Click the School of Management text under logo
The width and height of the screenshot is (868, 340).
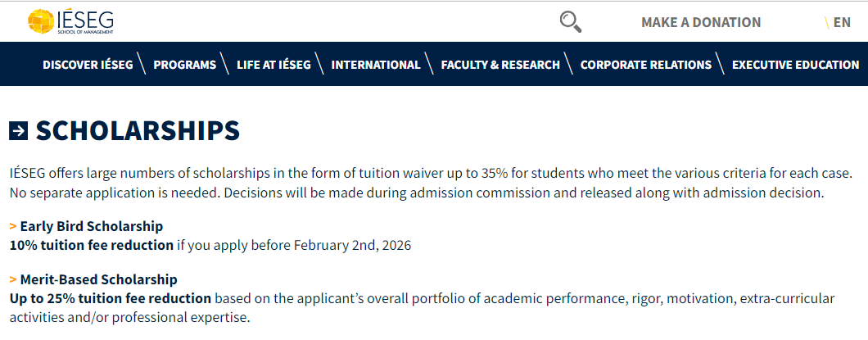[x=85, y=31]
